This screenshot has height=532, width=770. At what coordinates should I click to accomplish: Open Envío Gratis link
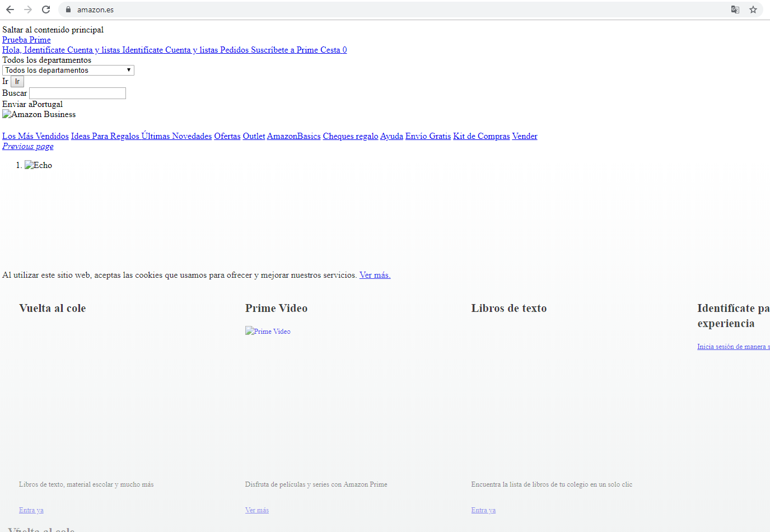tap(428, 136)
